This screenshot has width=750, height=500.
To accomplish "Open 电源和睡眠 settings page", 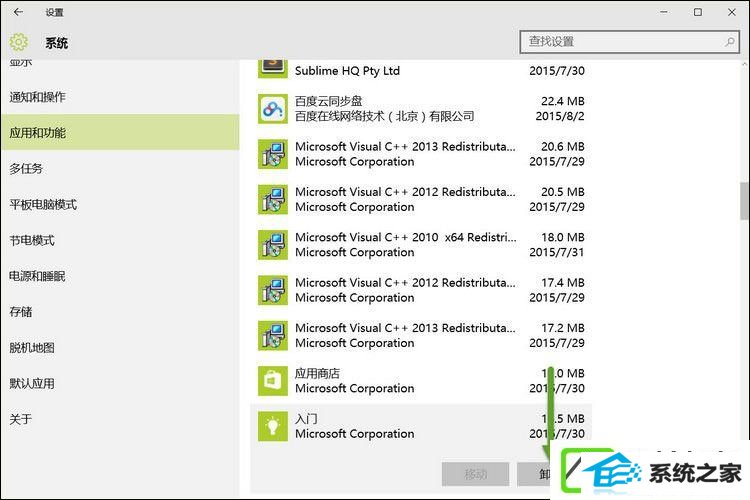I will coord(120,276).
